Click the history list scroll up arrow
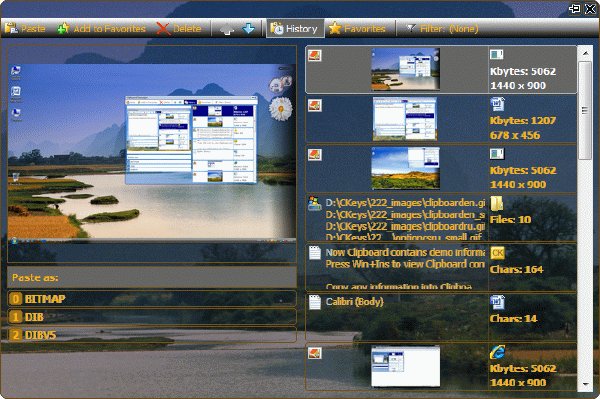The image size is (600, 399). 585,53
